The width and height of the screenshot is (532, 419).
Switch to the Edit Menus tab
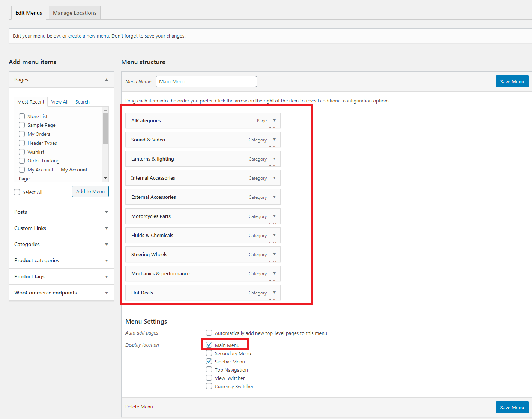click(x=29, y=13)
